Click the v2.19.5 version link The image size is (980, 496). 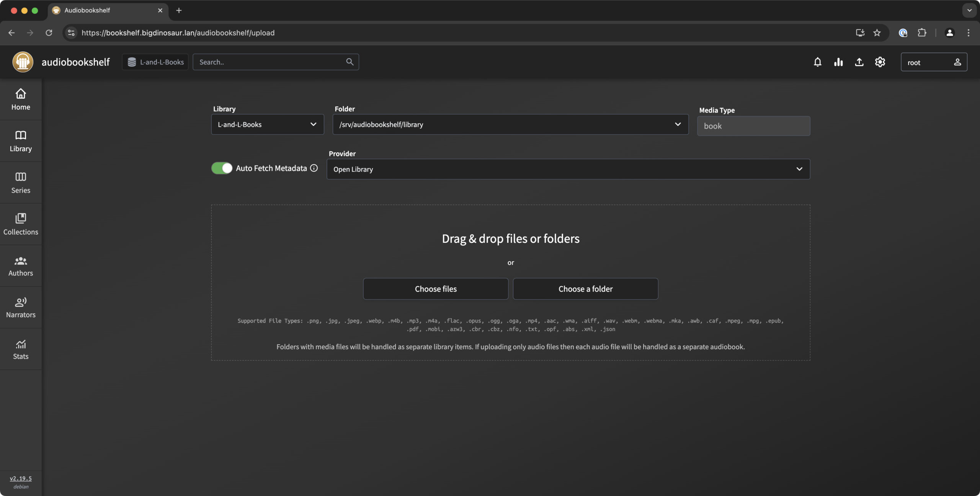pos(21,478)
